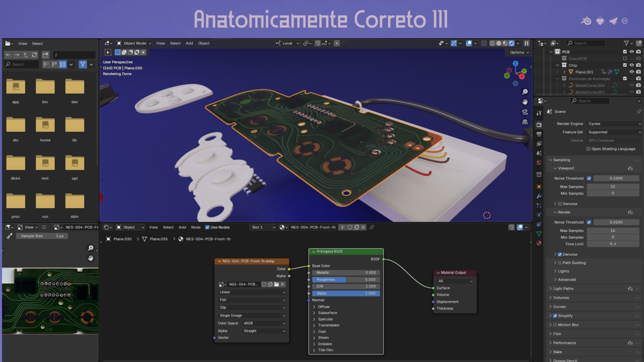The height and width of the screenshot is (362, 644).
Task: Click the Options button in viewport
Action: 518,52
